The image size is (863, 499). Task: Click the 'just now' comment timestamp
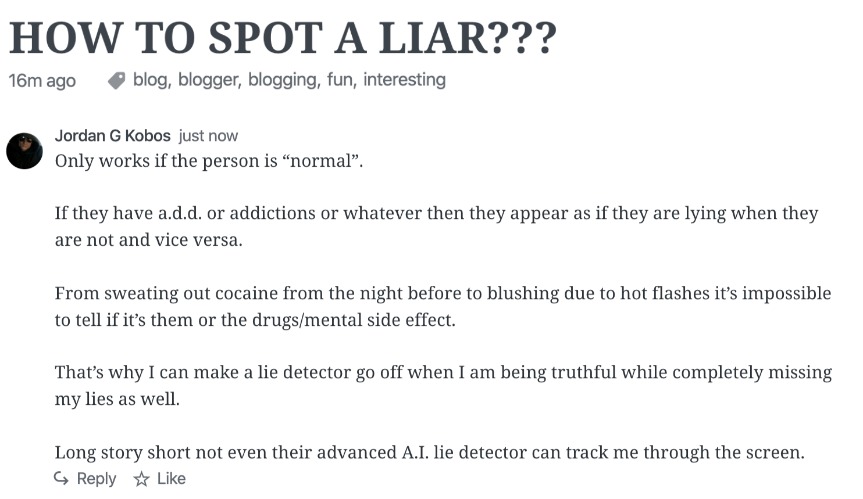click(208, 136)
